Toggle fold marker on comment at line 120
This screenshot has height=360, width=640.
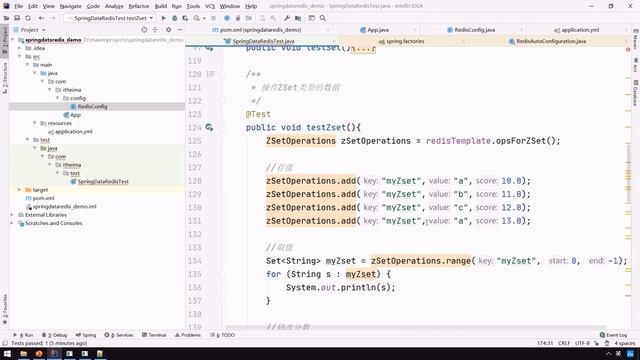coord(222,74)
